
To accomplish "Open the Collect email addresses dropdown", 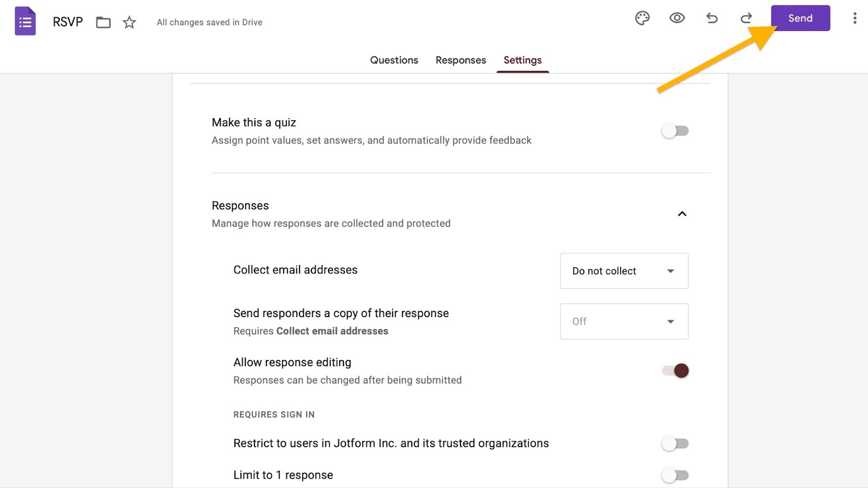I will [624, 271].
